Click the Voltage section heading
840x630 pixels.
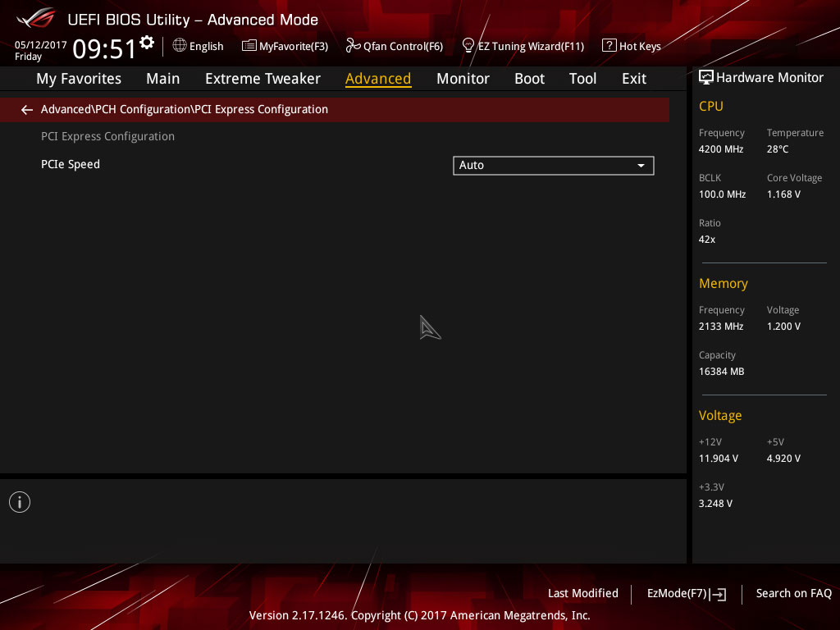tap(720, 416)
